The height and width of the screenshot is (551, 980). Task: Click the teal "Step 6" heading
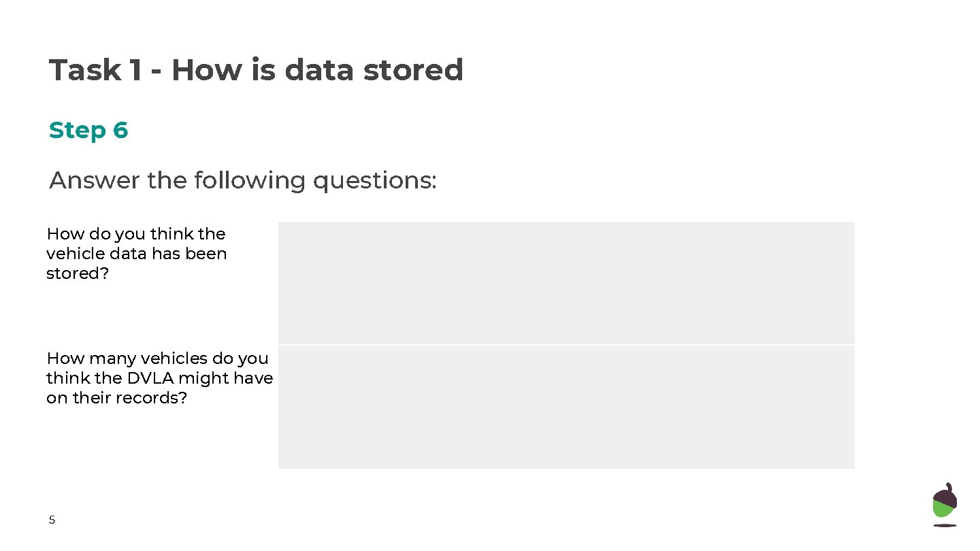pyautogui.click(x=88, y=130)
